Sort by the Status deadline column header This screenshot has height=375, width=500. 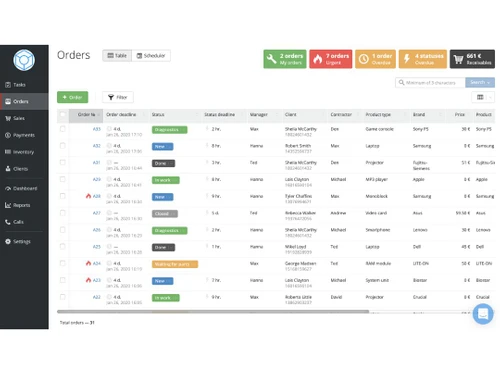coord(224,115)
